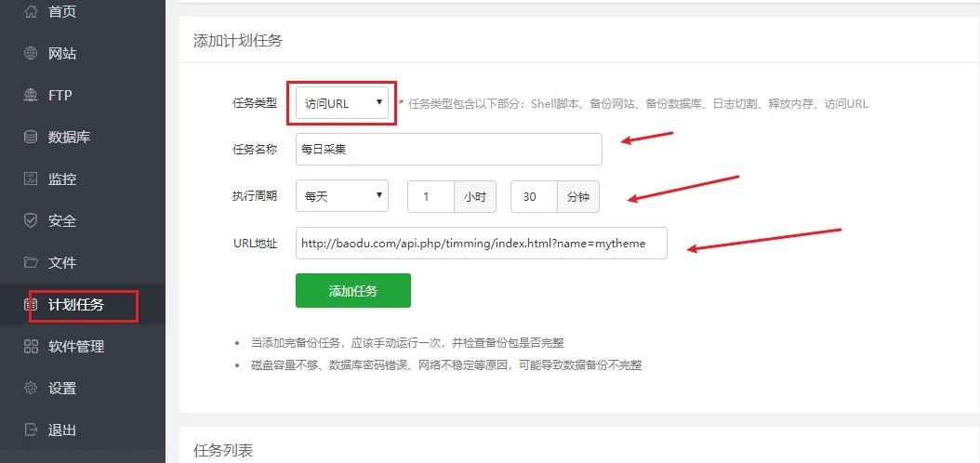Click the hour input showing 1

click(x=430, y=196)
